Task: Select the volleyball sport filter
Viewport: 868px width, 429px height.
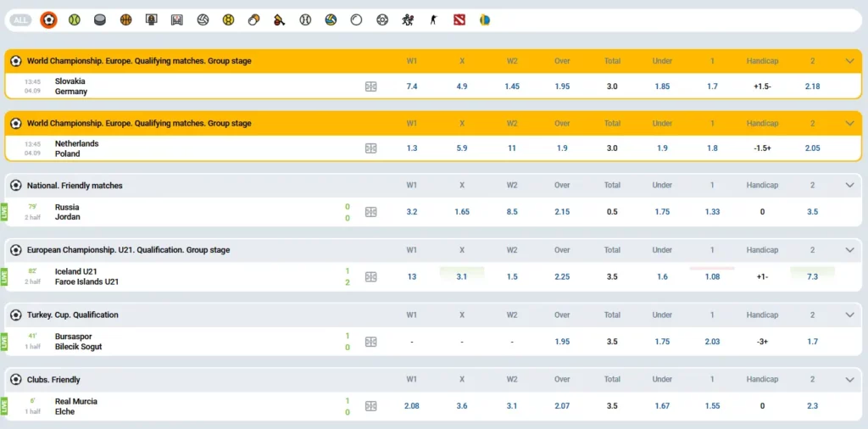Action: click(203, 19)
